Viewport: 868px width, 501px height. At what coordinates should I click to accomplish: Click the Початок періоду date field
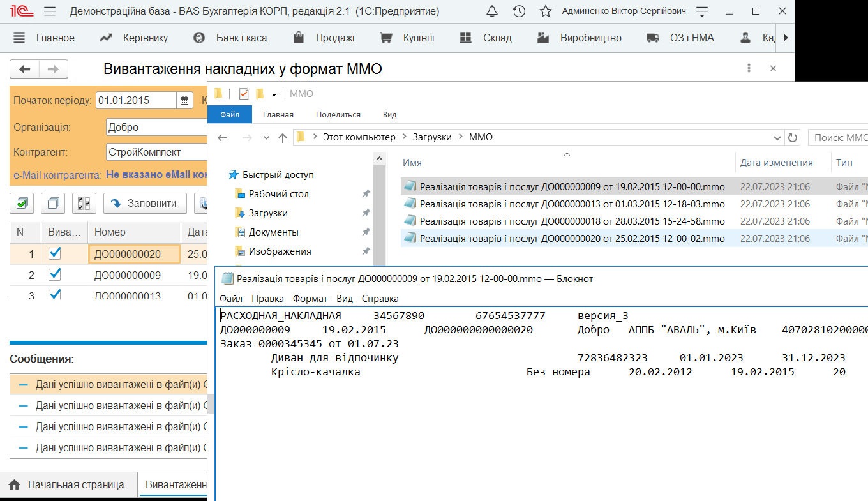click(135, 100)
